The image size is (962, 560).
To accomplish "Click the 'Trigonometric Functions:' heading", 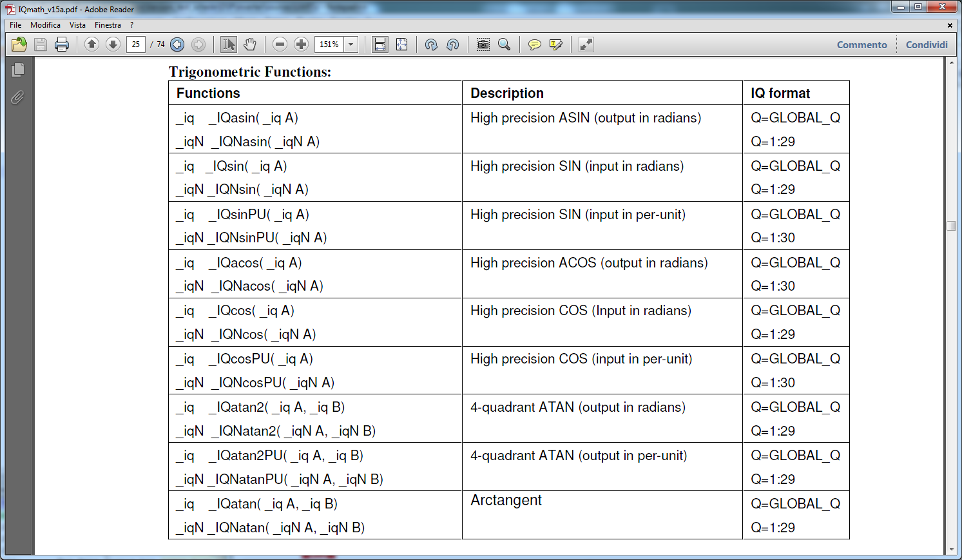I will click(x=250, y=72).
